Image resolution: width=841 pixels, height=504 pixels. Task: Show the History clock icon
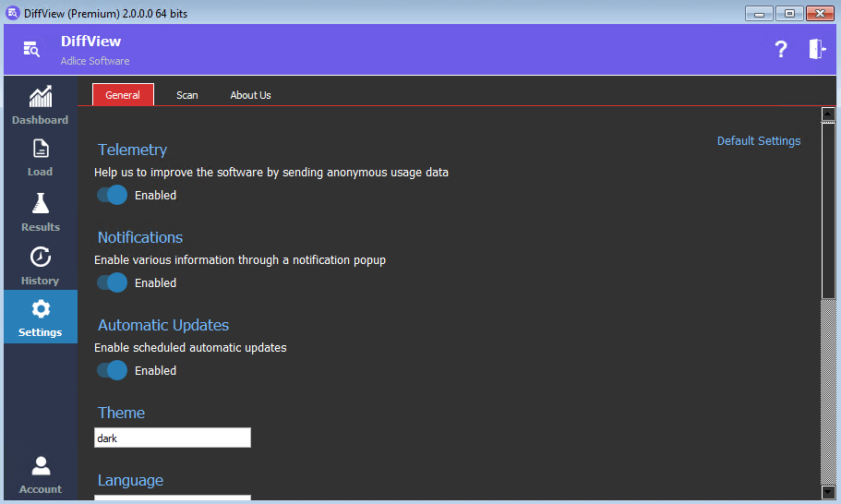coord(41,258)
